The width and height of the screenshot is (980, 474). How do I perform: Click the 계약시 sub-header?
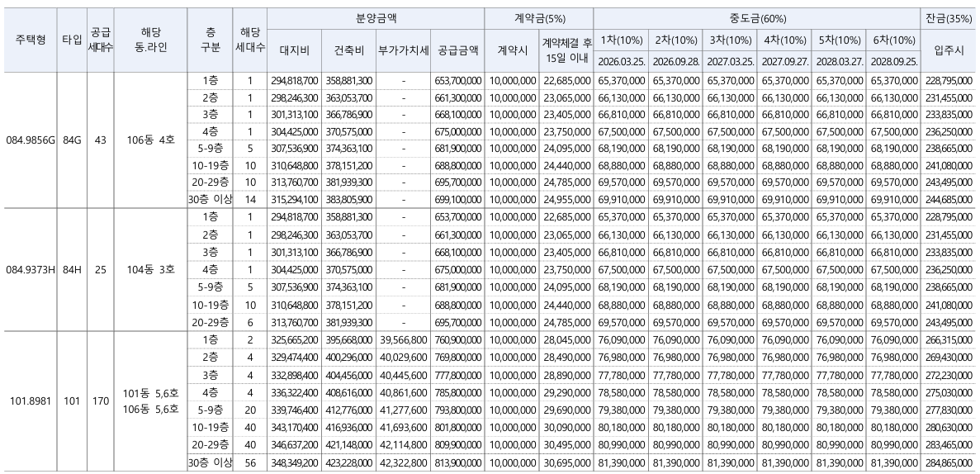pos(512,50)
